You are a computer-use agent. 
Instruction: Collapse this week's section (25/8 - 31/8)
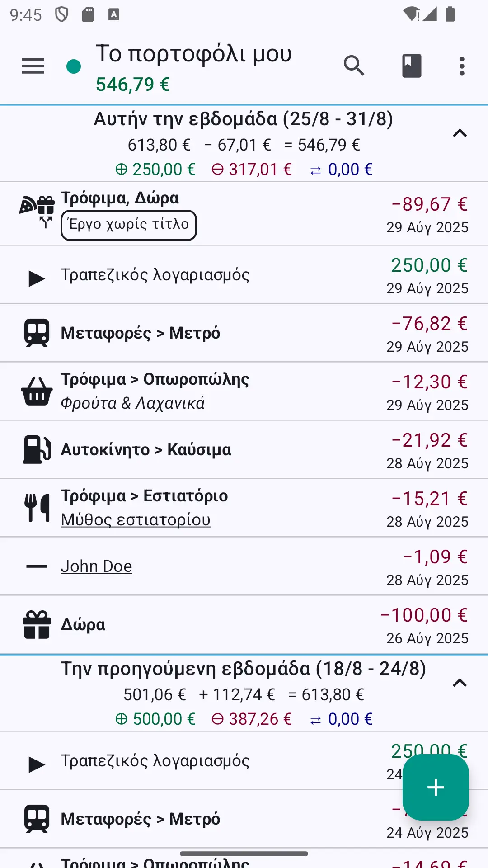pos(460,133)
